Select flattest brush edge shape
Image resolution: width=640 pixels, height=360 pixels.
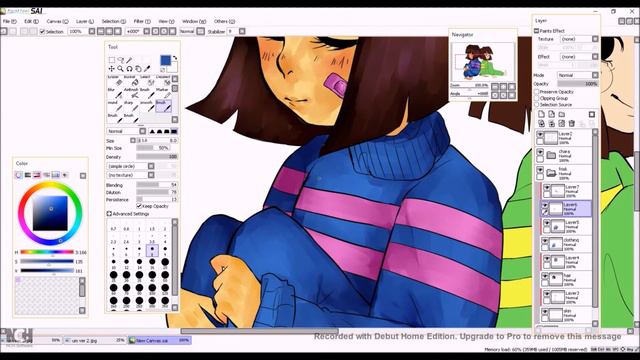pos(175,131)
